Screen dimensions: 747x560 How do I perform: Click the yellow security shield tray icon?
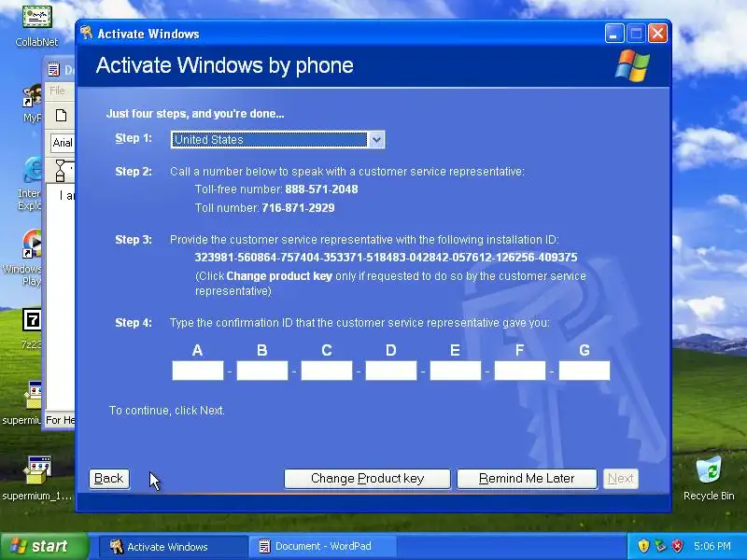click(x=643, y=546)
